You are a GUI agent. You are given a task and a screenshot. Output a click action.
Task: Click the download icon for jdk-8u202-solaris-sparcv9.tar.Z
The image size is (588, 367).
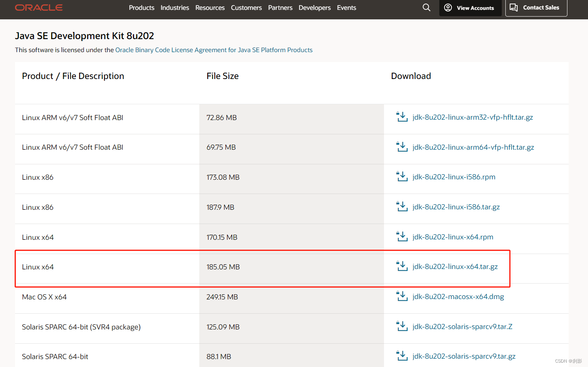coord(402,326)
